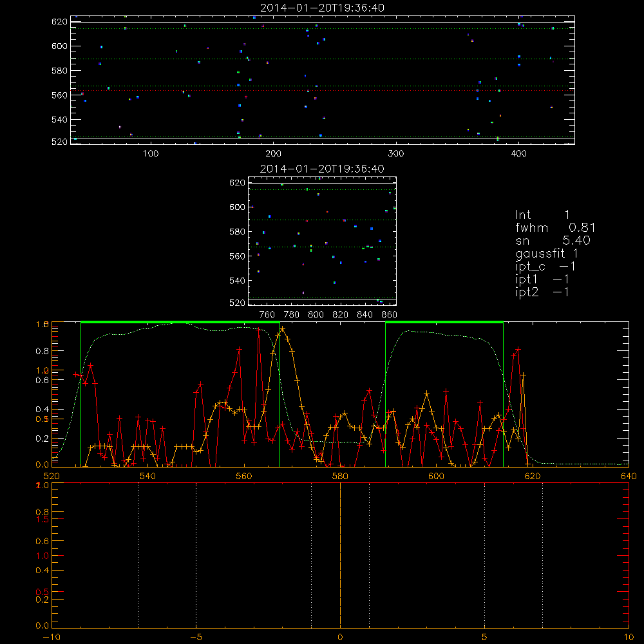
Task: Click the 'ipt1 -1' entry
Action: (542, 279)
